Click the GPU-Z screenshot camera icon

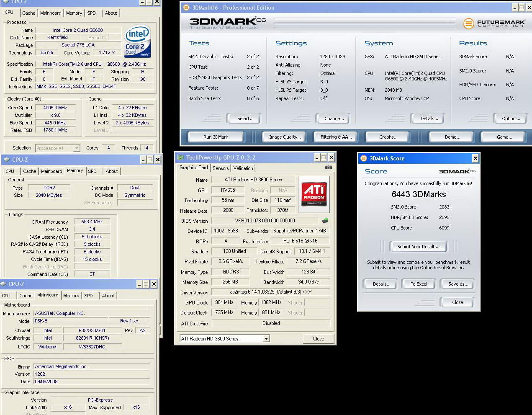pyautogui.click(x=329, y=168)
